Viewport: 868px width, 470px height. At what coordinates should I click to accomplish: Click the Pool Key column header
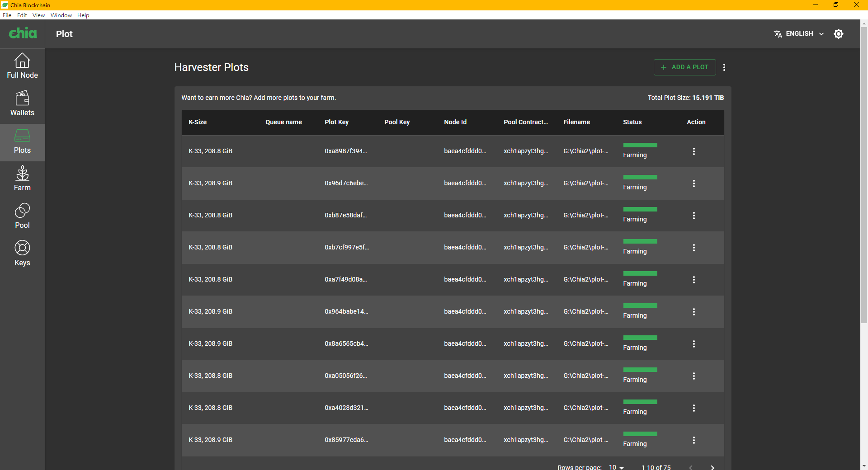(397, 122)
